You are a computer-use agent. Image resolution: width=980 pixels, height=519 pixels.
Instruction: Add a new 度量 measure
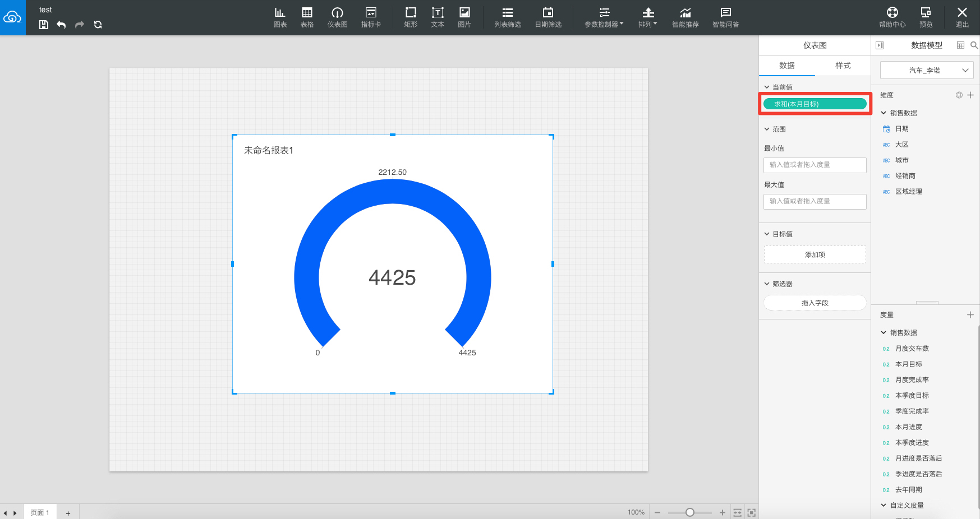[x=970, y=315]
